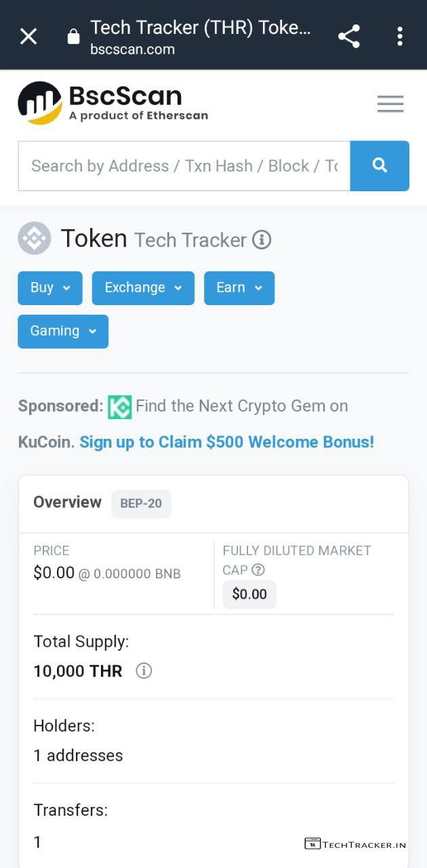
Task: Click the BNB chain token icon
Action: [35, 238]
